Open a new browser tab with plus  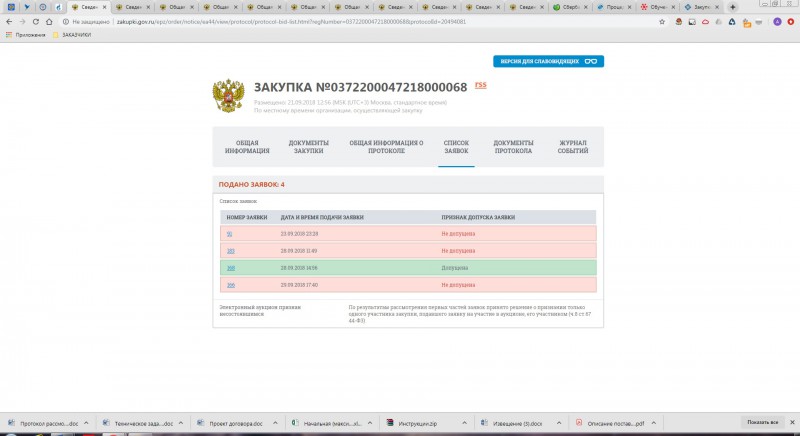(733, 7)
